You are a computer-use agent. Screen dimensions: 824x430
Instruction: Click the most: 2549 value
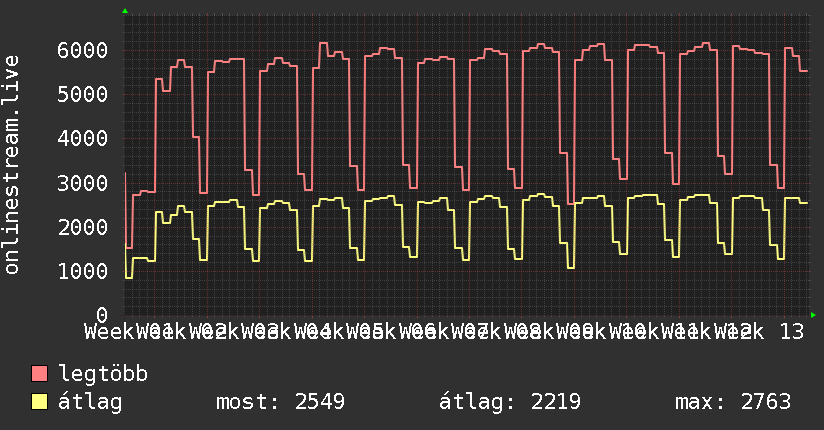coord(281,402)
